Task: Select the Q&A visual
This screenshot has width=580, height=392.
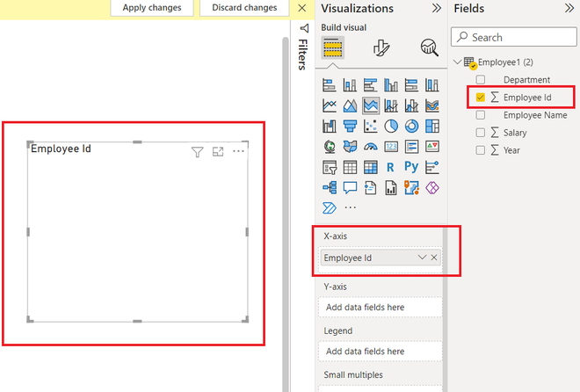Action: click(350, 188)
